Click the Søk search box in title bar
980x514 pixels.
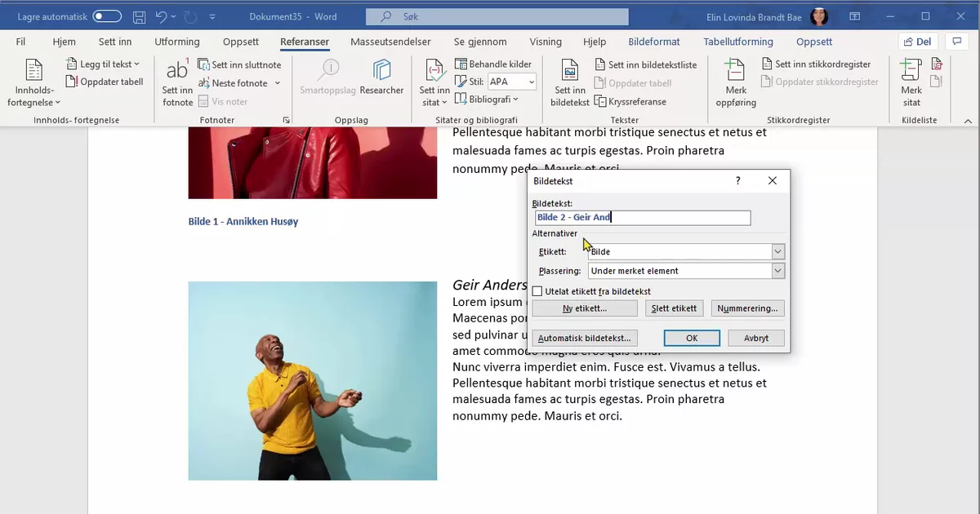tap(497, 16)
